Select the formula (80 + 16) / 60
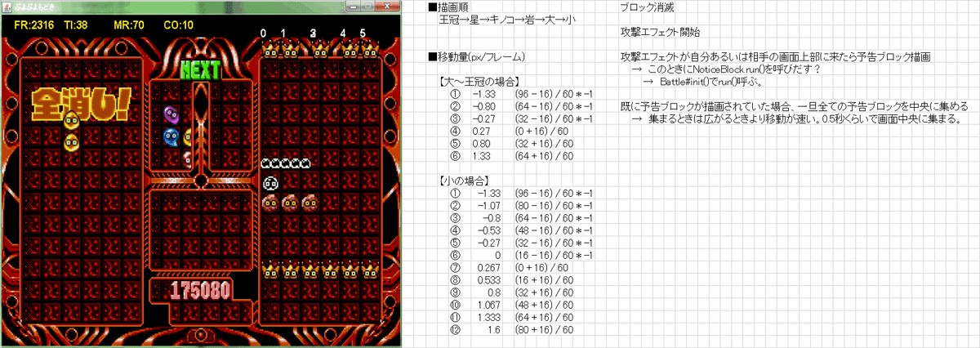980x348 pixels. [x=545, y=328]
